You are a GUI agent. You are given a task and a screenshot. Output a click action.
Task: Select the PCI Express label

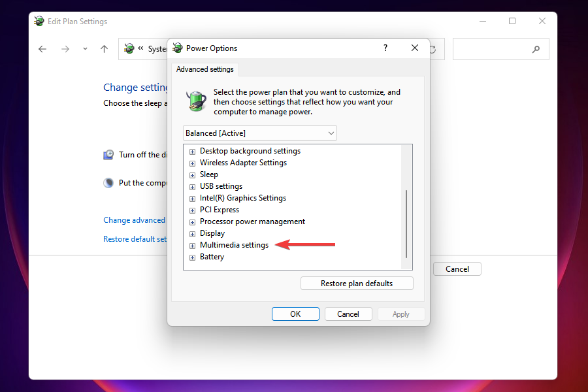coord(220,210)
